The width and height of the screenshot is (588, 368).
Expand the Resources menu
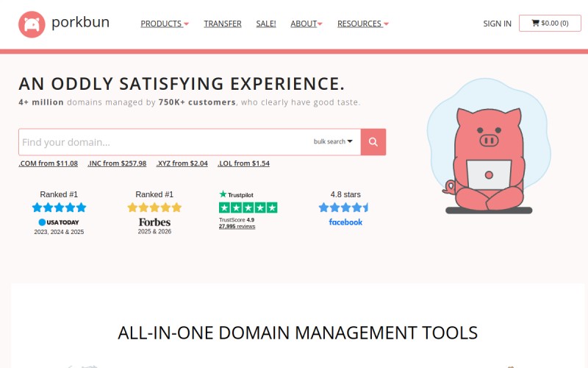pyautogui.click(x=362, y=24)
